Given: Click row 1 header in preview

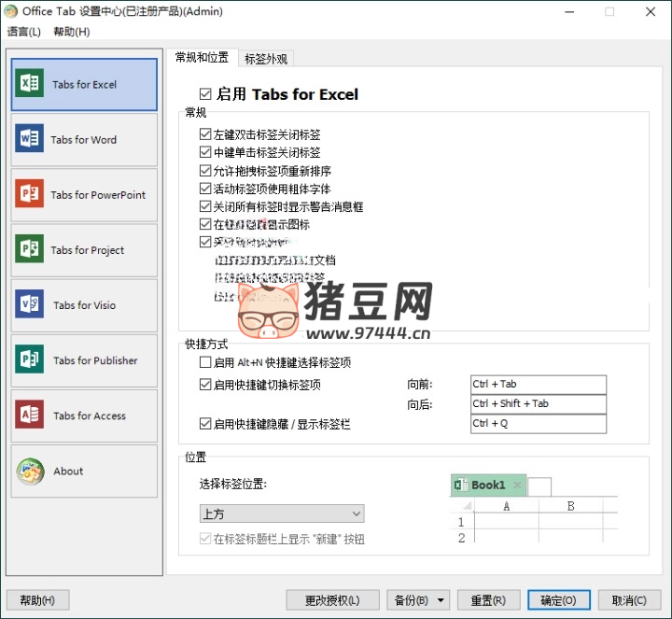Looking at the screenshot, I should pyautogui.click(x=462, y=522).
